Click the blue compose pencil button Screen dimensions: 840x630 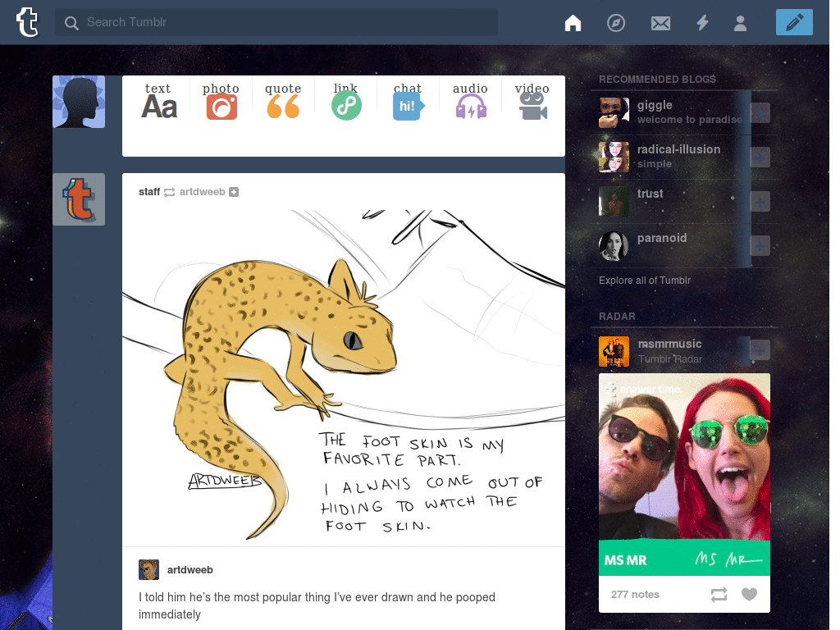[794, 22]
